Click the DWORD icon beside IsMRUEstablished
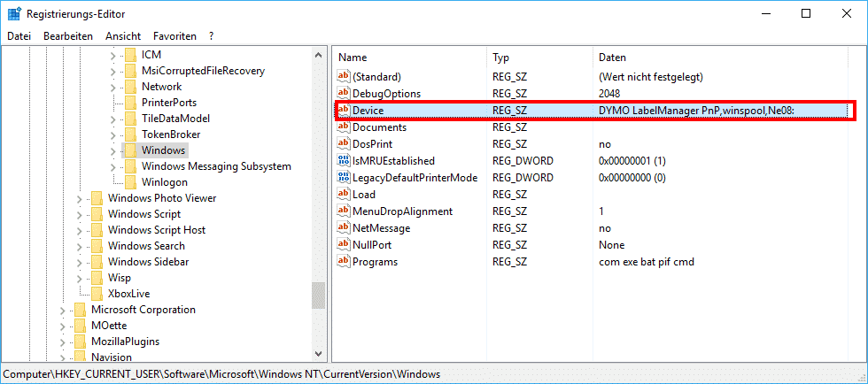868x384 pixels. click(x=345, y=161)
